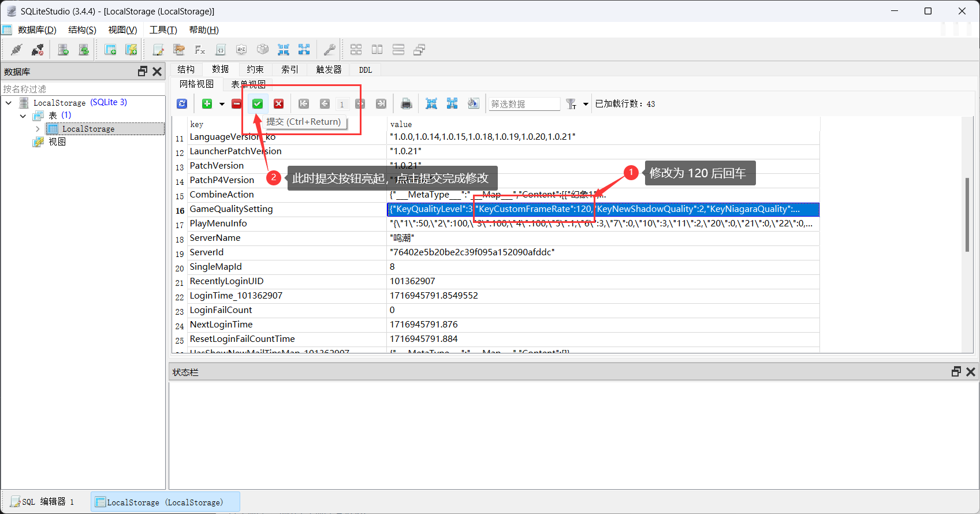Delete selected row with red minus
Viewport: 980px width, 514px height.
(x=237, y=104)
